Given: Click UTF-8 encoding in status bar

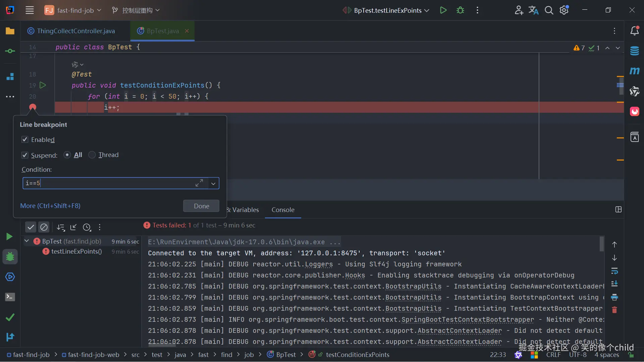Looking at the screenshot, I should 578,355.
